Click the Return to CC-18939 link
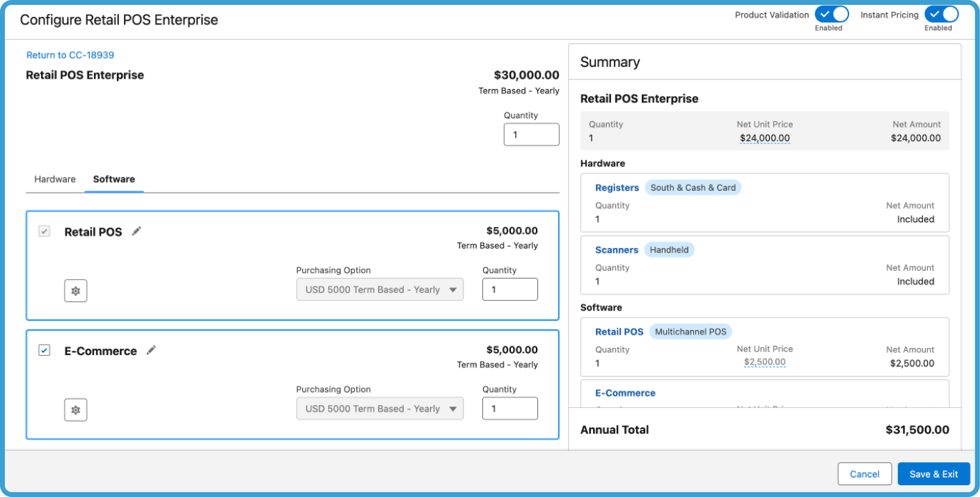This screenshot has height=497, width=980. click(x=70, y=54)
